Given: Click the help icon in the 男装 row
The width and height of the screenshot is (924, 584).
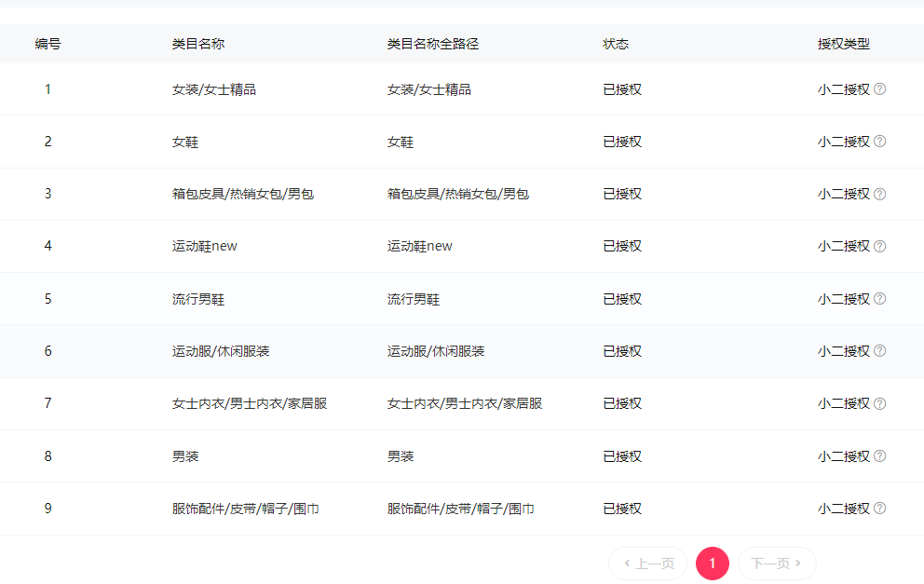Looking at the screenshot, I should [879, 455].
